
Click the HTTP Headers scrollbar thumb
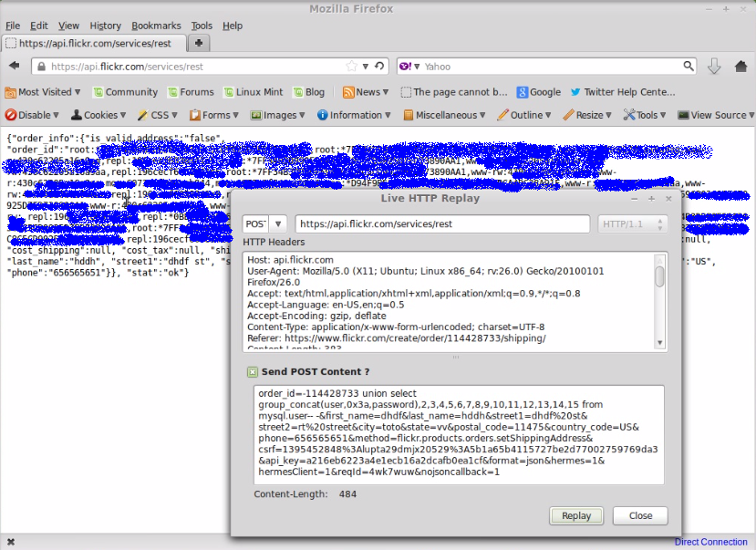click(659, 276)
